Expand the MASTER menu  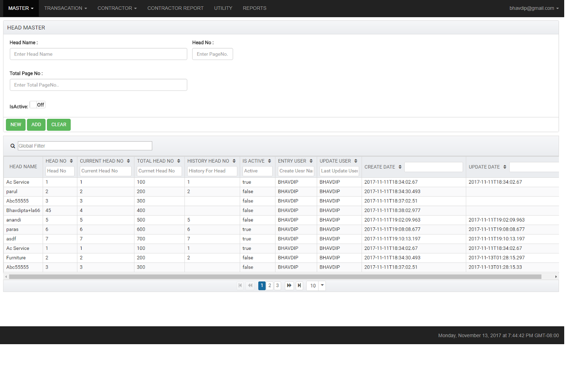point(21,8)
